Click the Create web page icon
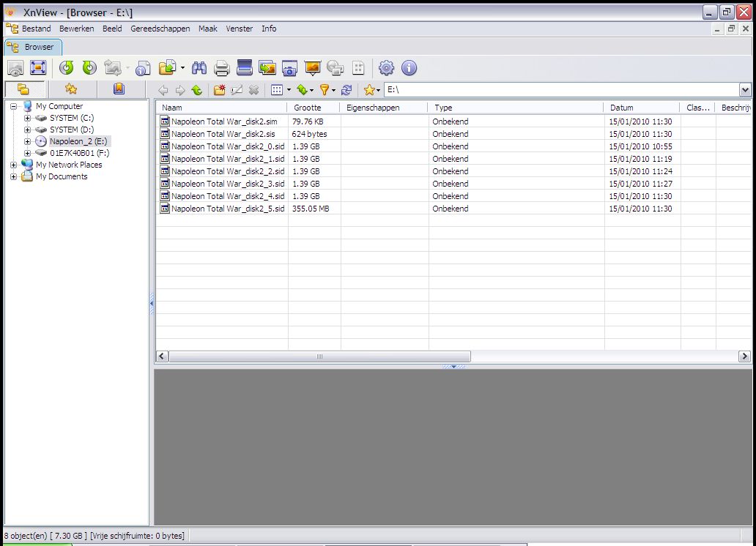 pyautogui.click(x=335, y=68)
